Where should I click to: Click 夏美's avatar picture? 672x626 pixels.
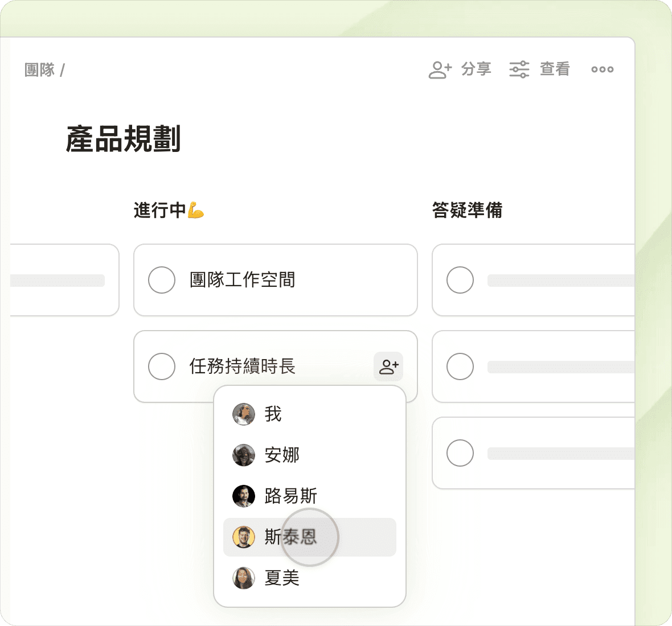244,578
